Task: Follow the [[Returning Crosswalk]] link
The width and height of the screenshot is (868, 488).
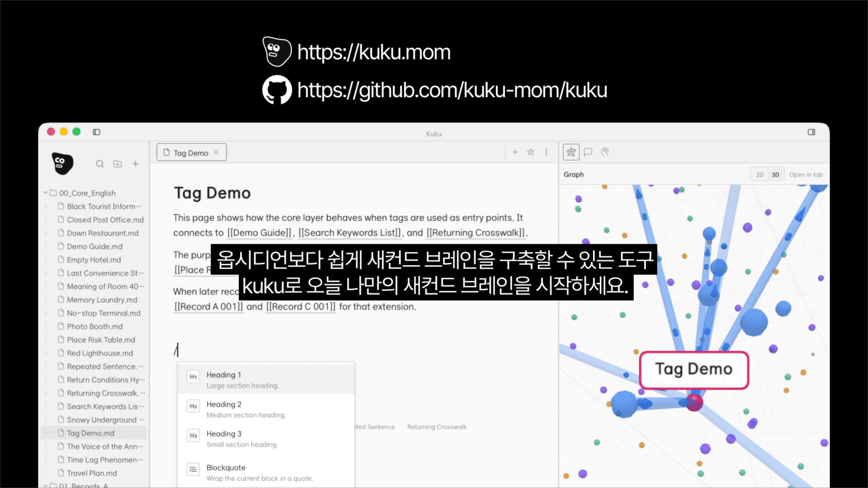Action: click(x=476, y=233)
